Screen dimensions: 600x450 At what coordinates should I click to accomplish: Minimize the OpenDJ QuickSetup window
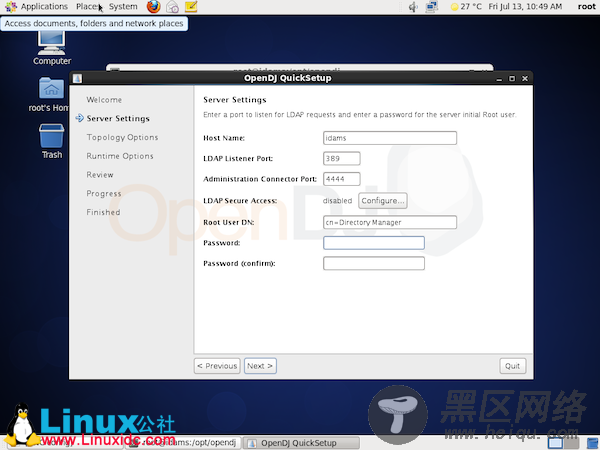(x=499, y=78)
